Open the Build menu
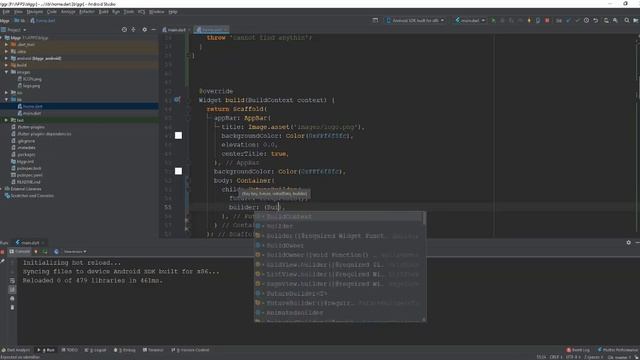The width and height of the screenshot is (640, 360). point(104,12)
